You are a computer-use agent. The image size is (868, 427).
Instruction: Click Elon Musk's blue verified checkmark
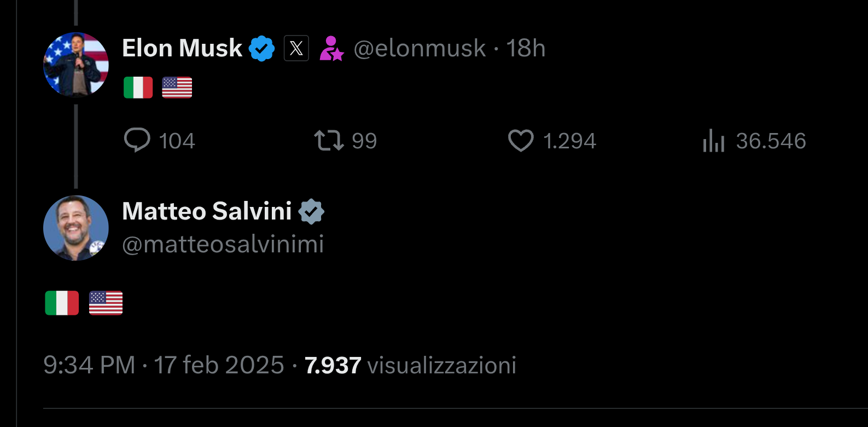pyautogui.click(x=262, y=48)
